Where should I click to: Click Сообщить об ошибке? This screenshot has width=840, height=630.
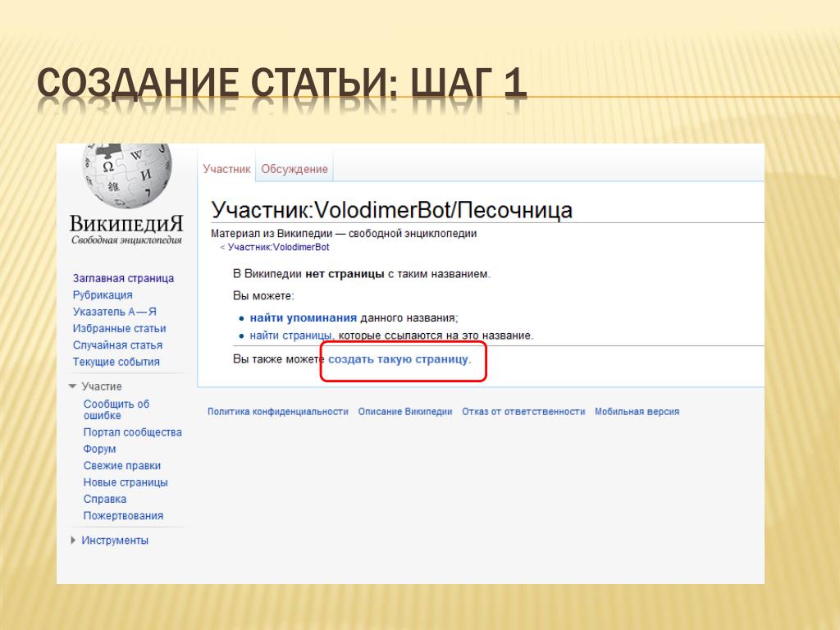[116, 409]
